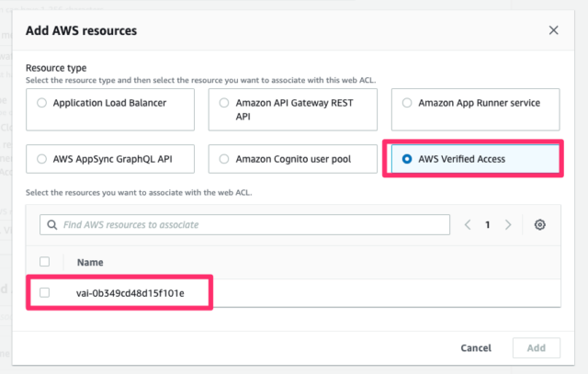588x374 pixels.
Task: Focus the Find AWS resources search field
Action: [245, 225]
